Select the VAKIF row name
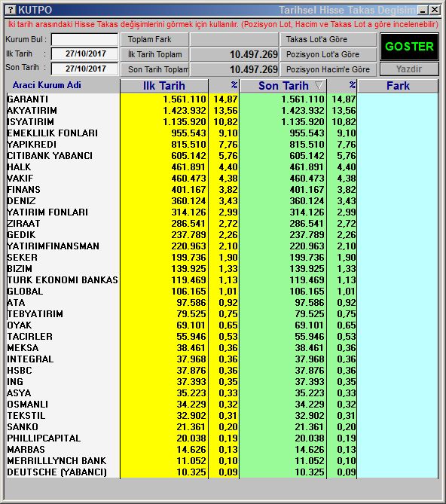Image resolution: width=446 pixels, height=504 pixels. (x=20, y=179)
